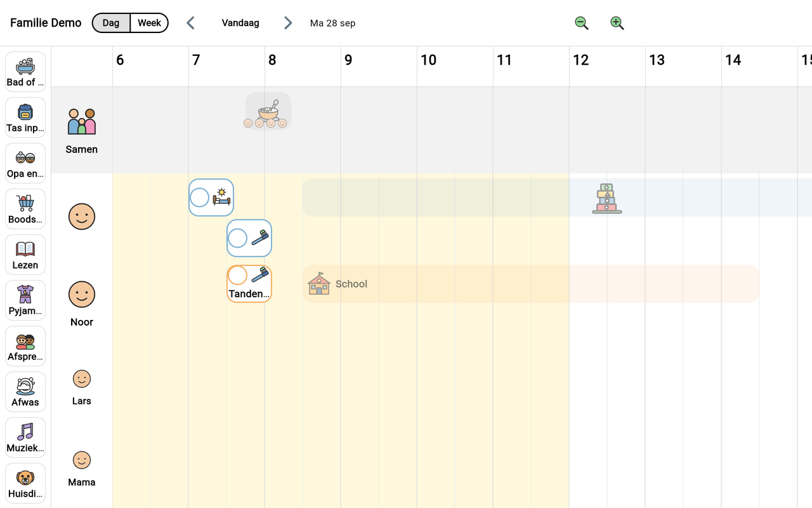This screenshot has width=812, height=508.
Task: Open the breakfast bowl event in Samen row
Action: pos(268,111)
